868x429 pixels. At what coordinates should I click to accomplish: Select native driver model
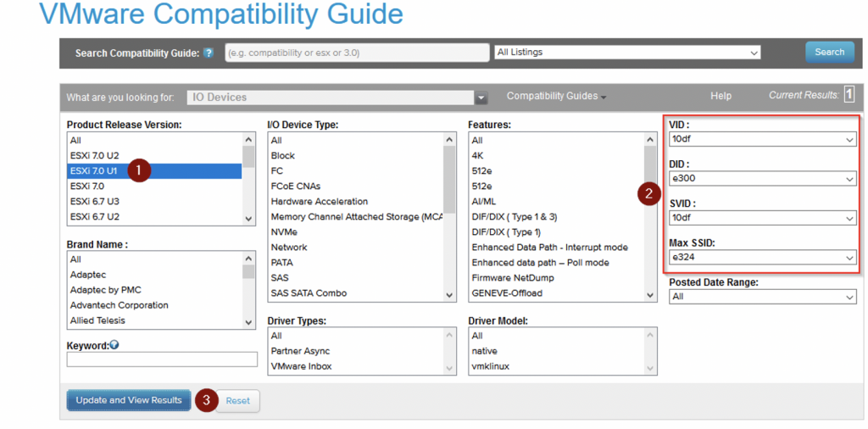(556, 351)
